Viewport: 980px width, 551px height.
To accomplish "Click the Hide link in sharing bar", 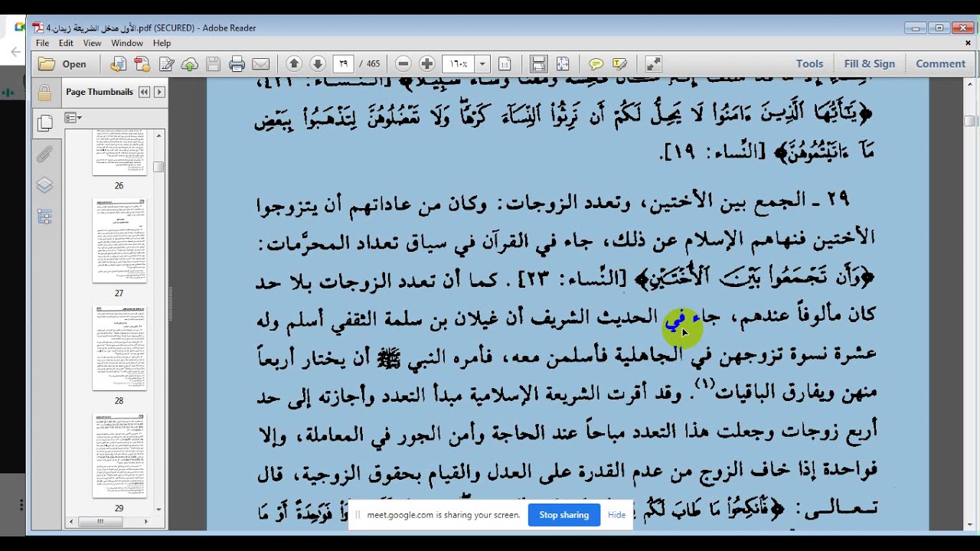I will (x=617, y=515).
